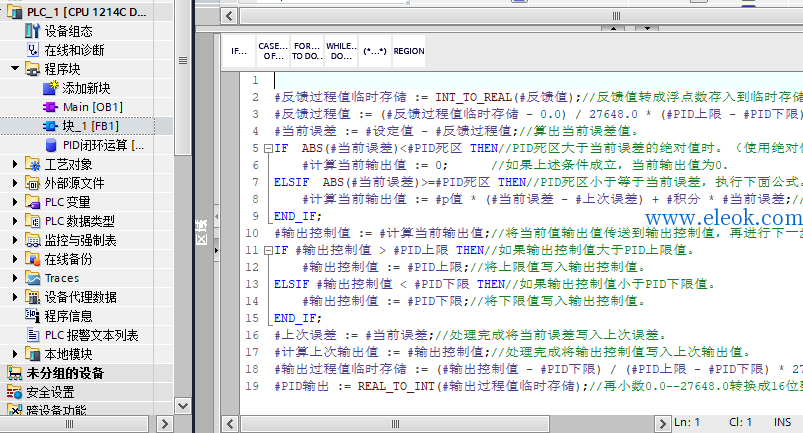Click the 安全设置 icon
The width and height of the screenshot is (803, 433).
click(x=14, y=392)
